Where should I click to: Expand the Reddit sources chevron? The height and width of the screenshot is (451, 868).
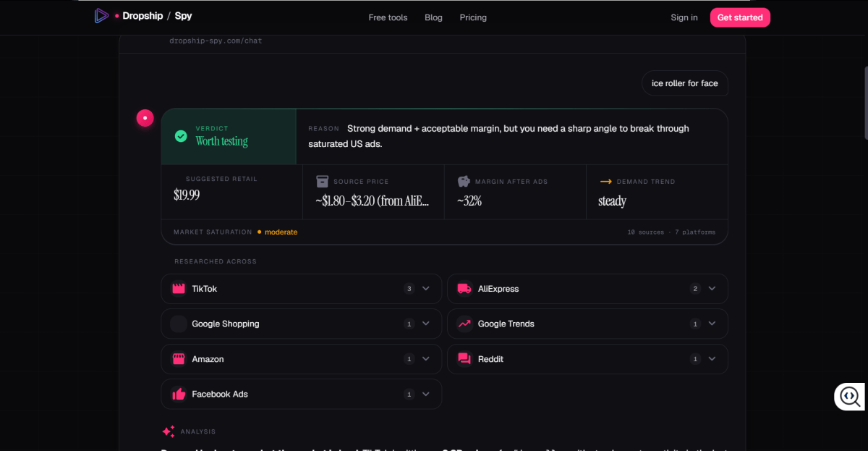[712, 359]
